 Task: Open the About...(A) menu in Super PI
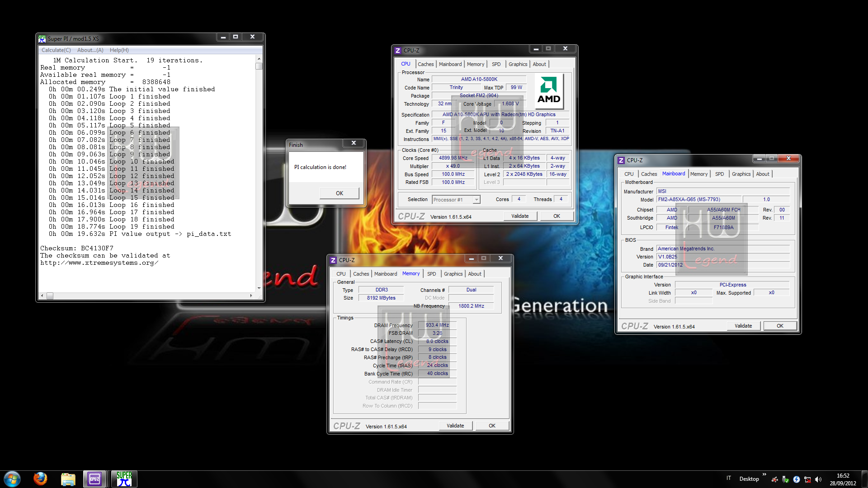(90, 50)
